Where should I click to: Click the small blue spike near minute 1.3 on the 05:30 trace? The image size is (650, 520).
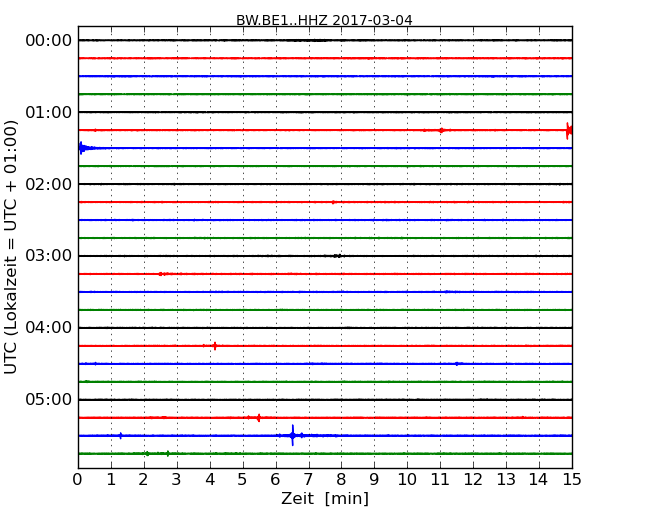click(x=121, y=435)
